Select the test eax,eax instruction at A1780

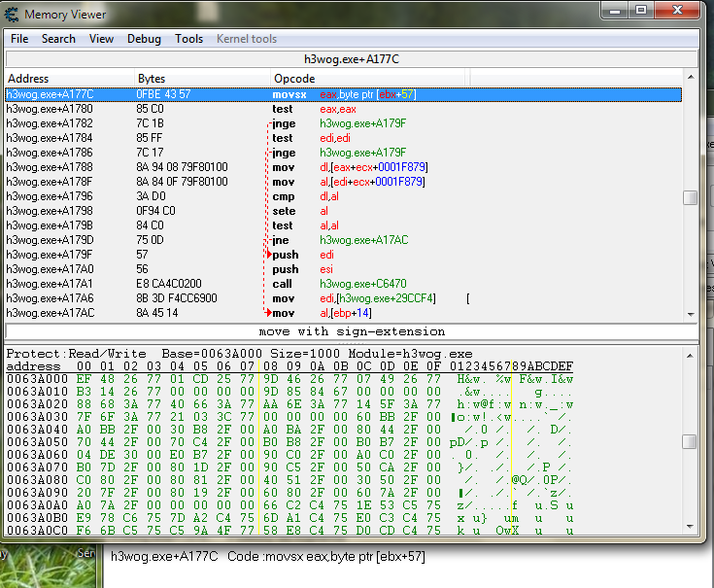[x=340, y=109]
